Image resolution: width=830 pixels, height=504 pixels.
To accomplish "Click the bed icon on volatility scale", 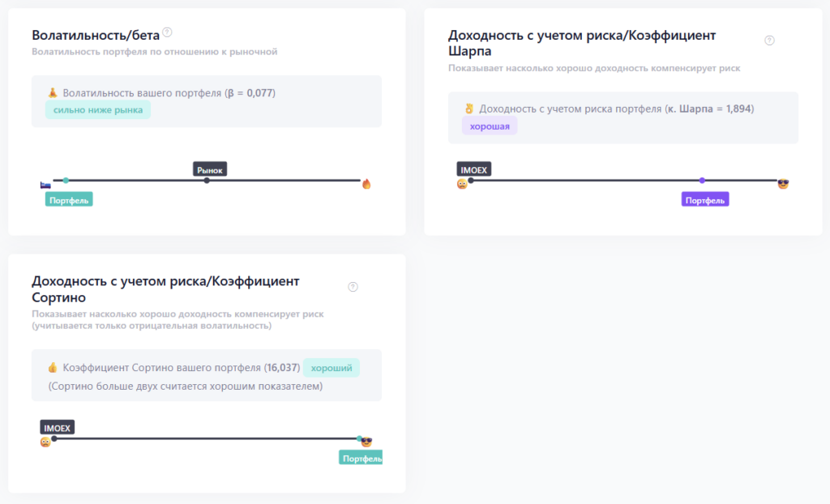I will tap(45, 185).
